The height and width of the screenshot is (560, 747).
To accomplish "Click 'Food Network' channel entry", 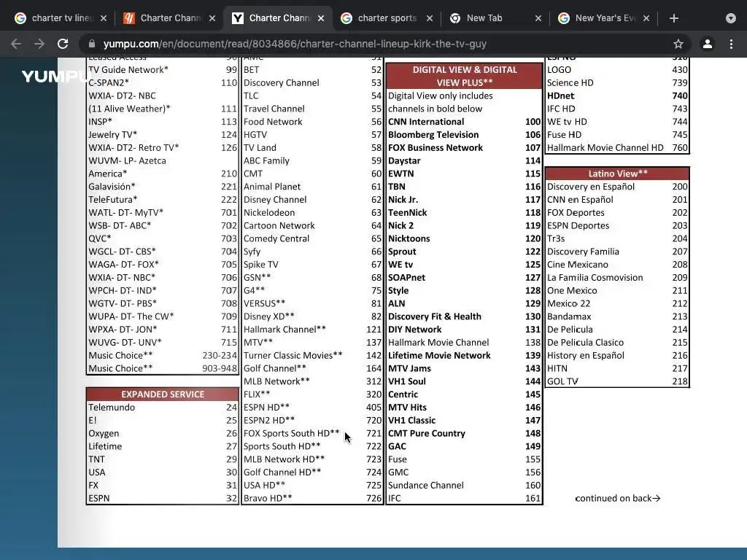I will click(x=312, y=122).
